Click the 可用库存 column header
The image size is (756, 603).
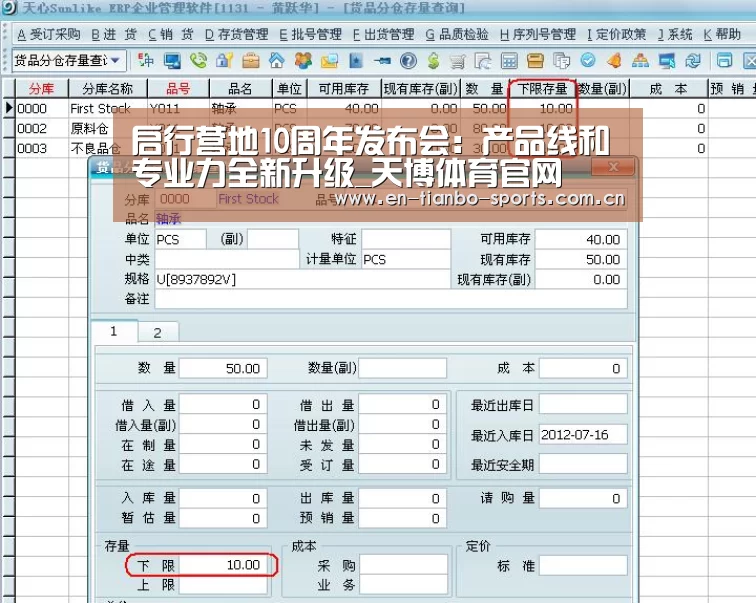coord(344,89)
